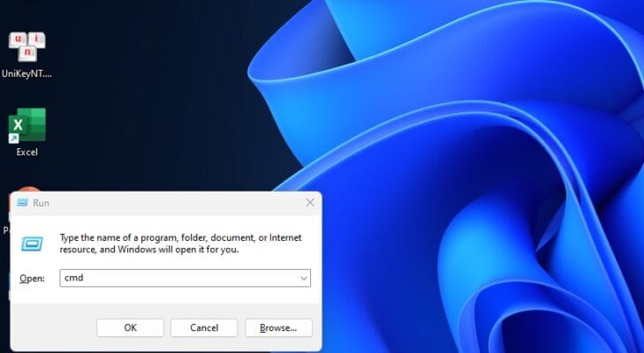Click the large Run program icon beside the description
Viewport: 644px width, 353px height.
point(32,244)
